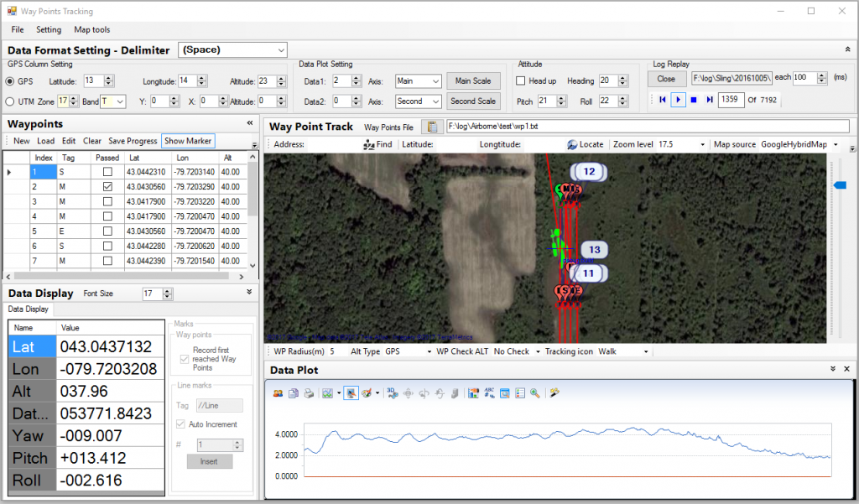Stop the log replay
This screenshot has height=504, width=859.
point(695,100)
